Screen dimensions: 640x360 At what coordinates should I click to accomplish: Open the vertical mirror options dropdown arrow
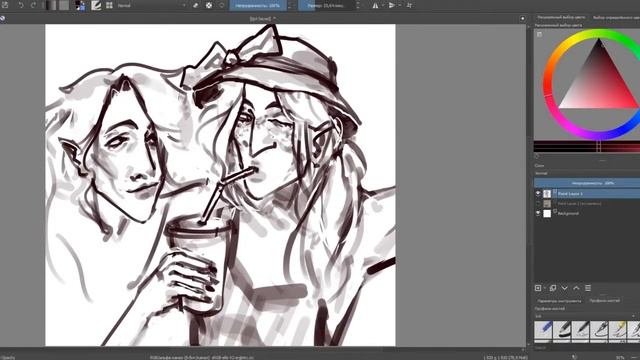[x=399, y=5]
